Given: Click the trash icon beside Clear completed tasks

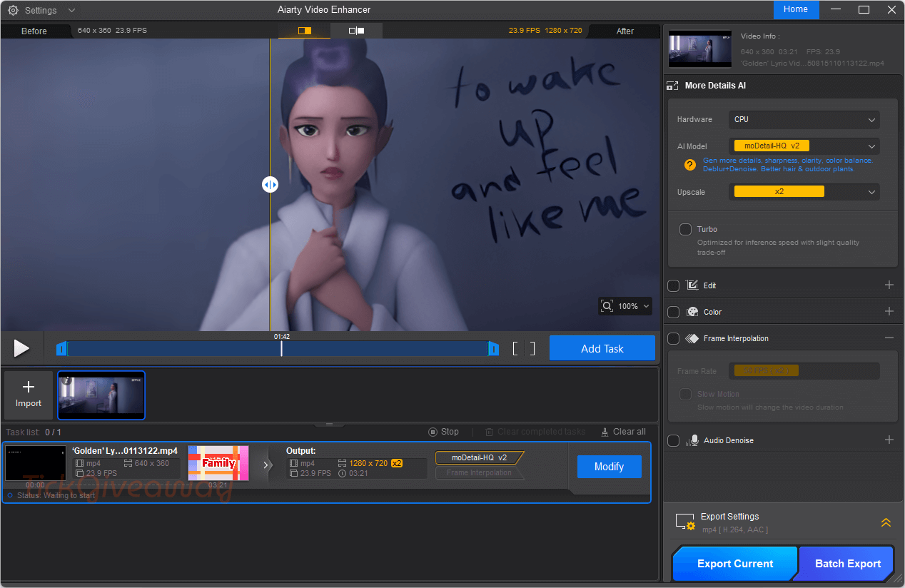Looking at the screenshot, I should (x=490, y=432).
